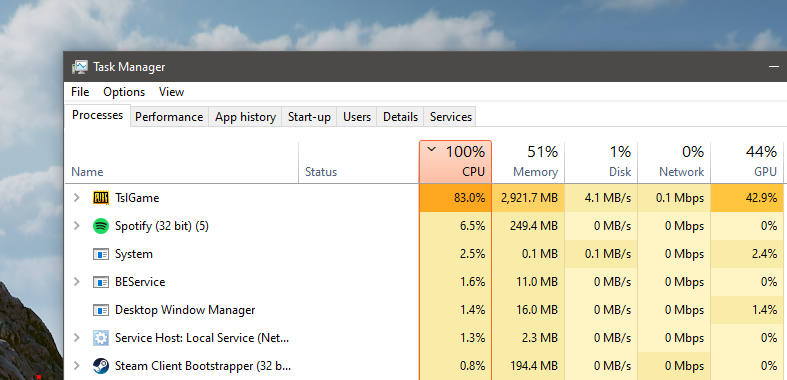Image resolution: width=787 pixels, height=380 pixels.
Task: Switch to the Users tab
Action: [357, 117]
